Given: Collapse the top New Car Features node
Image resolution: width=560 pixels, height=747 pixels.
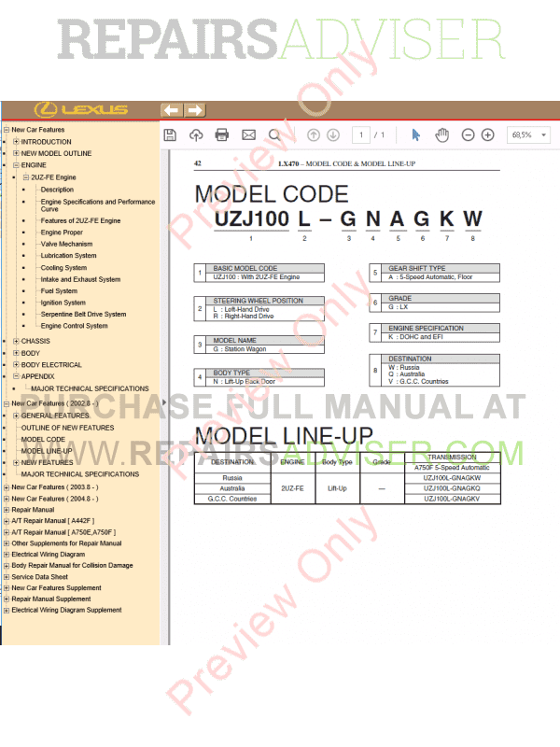Looking at the screenshot, I should (x=7, y=130).
